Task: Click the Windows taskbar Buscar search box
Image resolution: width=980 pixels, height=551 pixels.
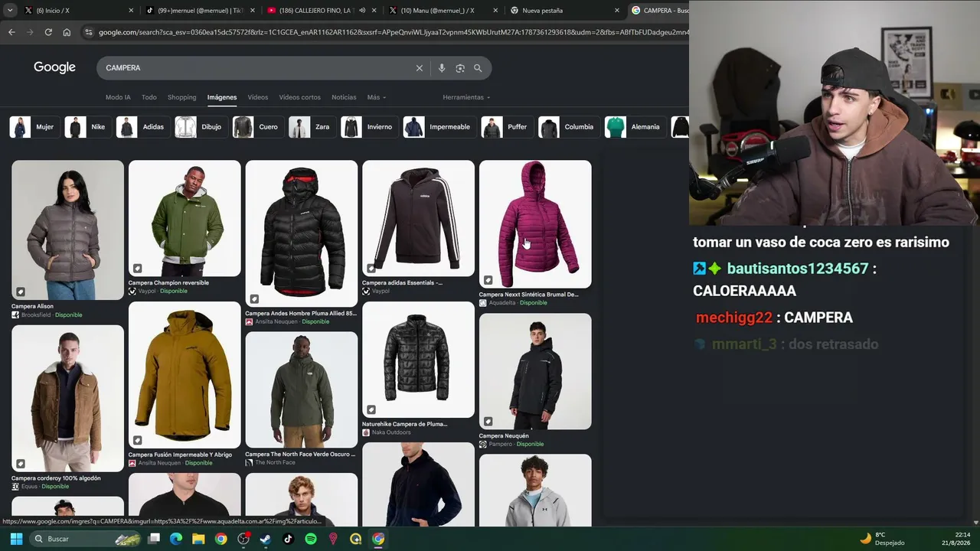Action: pyautogui.click(x=86, y=539)
